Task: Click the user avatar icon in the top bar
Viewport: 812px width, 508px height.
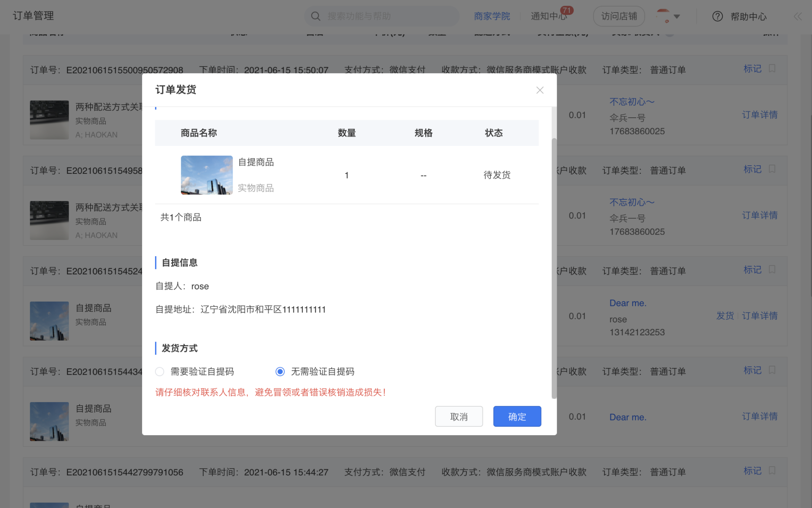Action: 663,16
